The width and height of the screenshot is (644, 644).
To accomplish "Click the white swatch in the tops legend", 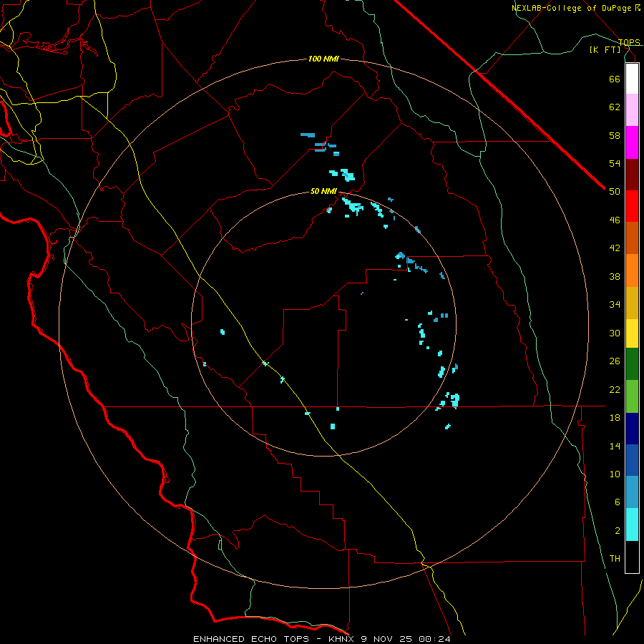I will click(x=632, y=79).
